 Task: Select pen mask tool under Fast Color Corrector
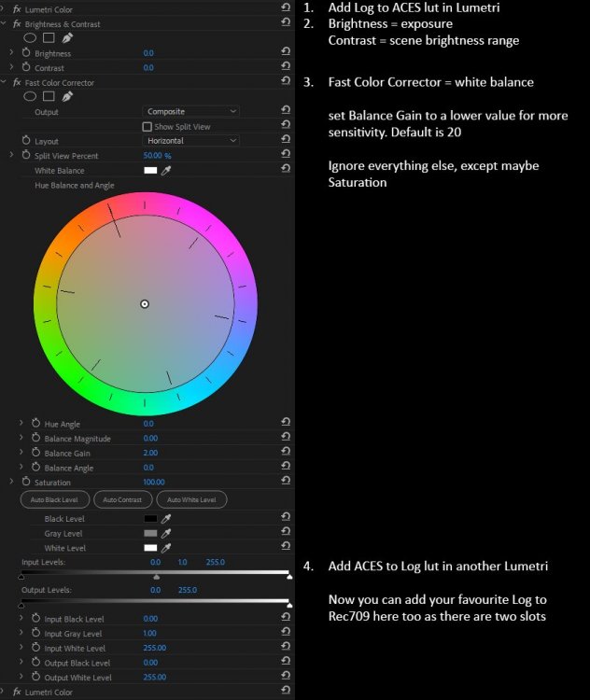66,97
